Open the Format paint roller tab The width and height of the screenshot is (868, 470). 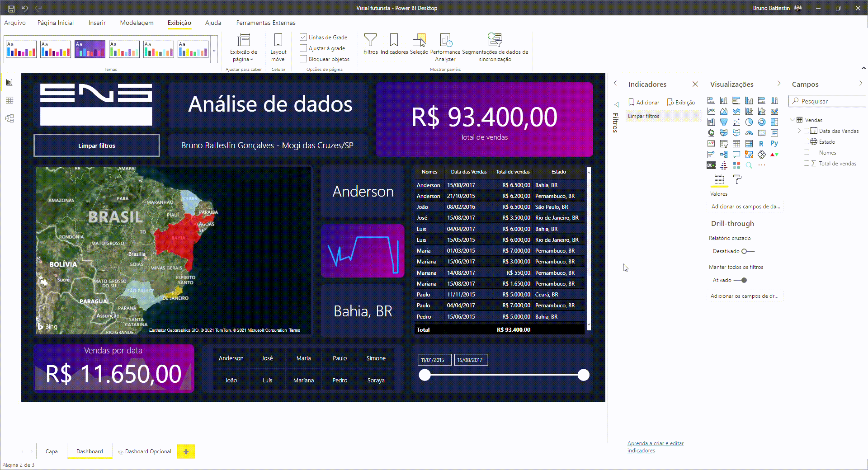[737, 180]
